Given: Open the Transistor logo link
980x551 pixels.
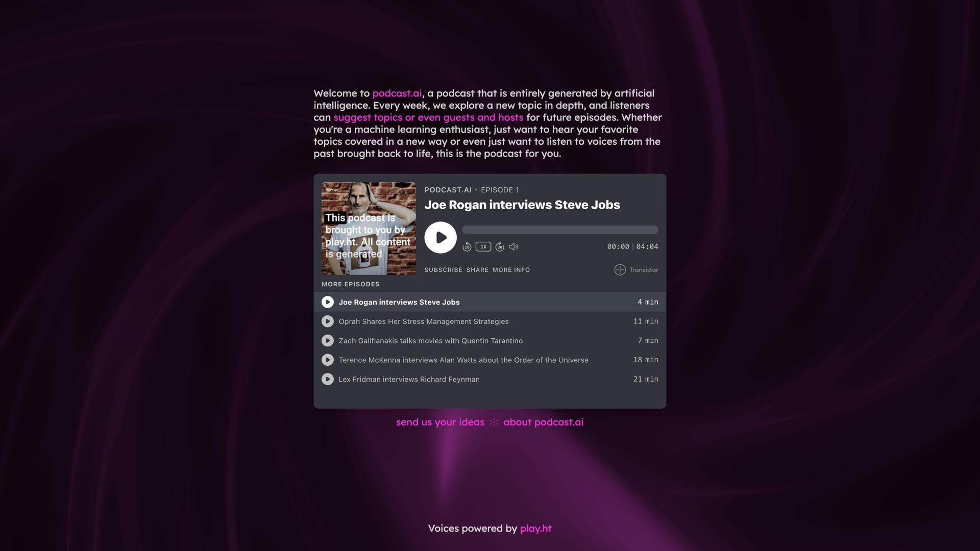Looking at the screenshot, I should click(636, 270).
